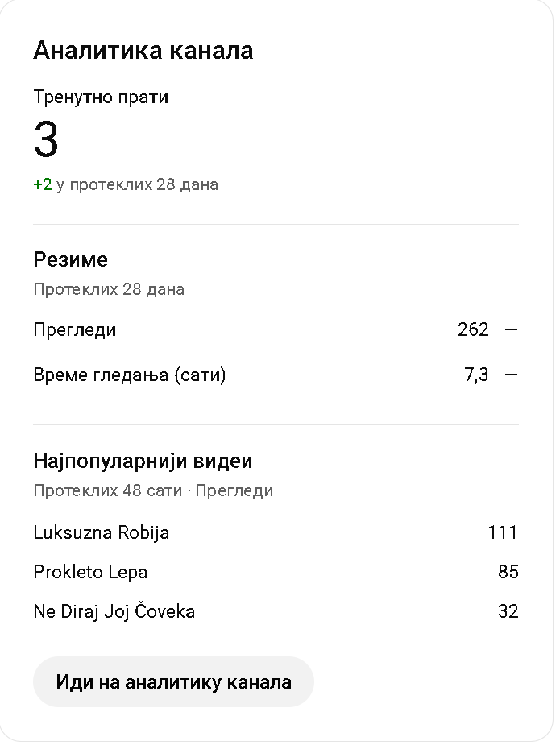Click the trend dash icon beside 7,3 hours
Screen dimensions: 560x745
[x=511, y=375]
